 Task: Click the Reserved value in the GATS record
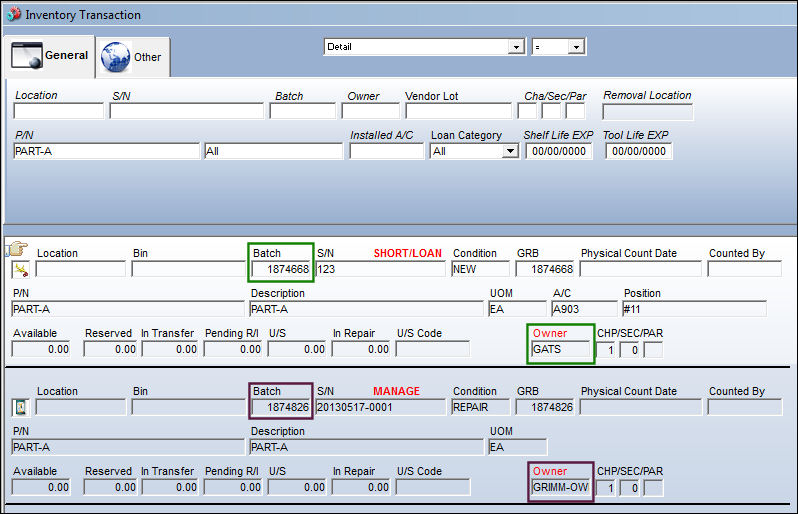[x=110, y=349]
